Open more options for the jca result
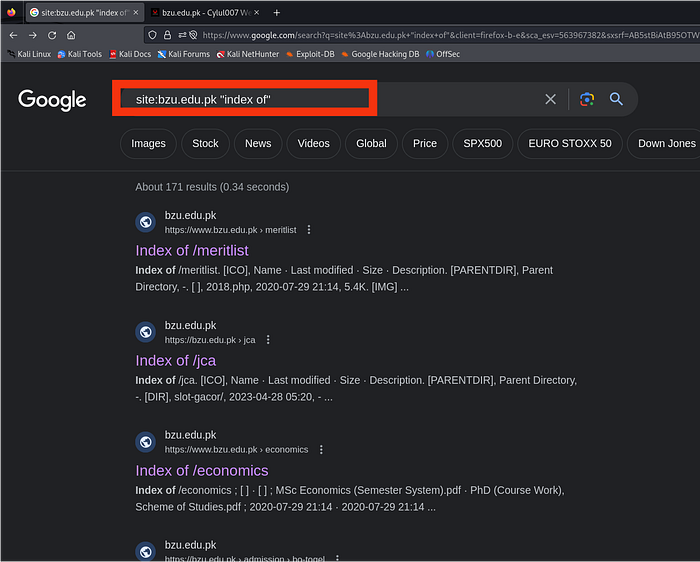Viewport: 700px width, 562px height. pyautogui.click(x=268, y=340)
